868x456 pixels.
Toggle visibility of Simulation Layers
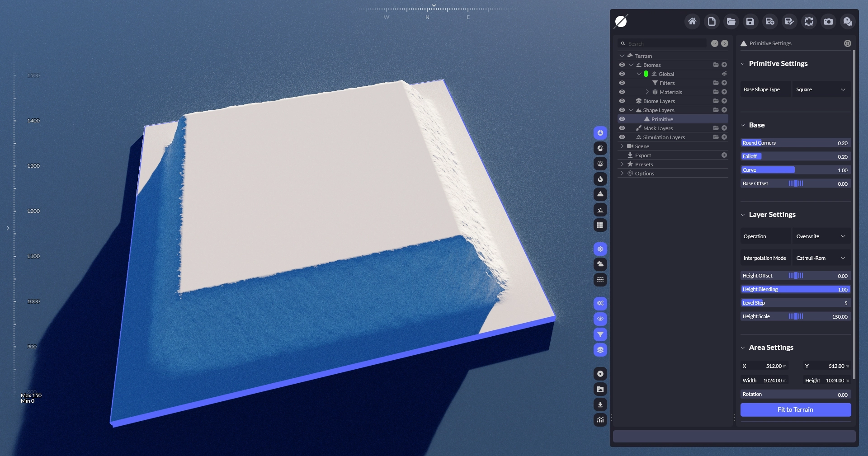(x=622, y=137)
